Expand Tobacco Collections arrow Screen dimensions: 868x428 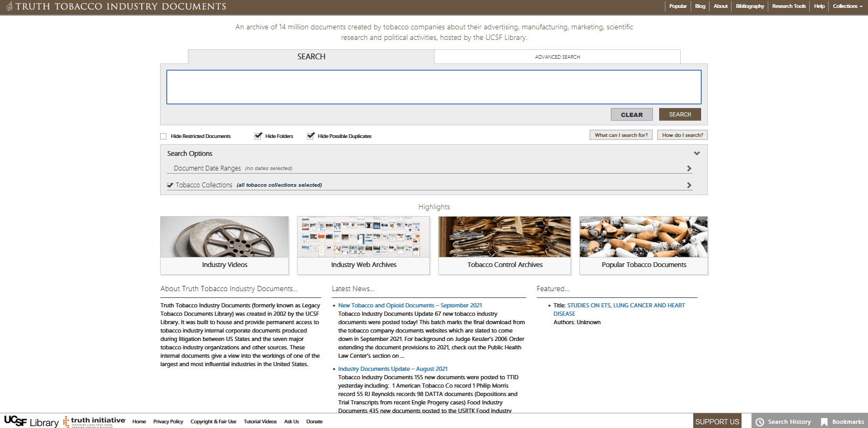689,185
